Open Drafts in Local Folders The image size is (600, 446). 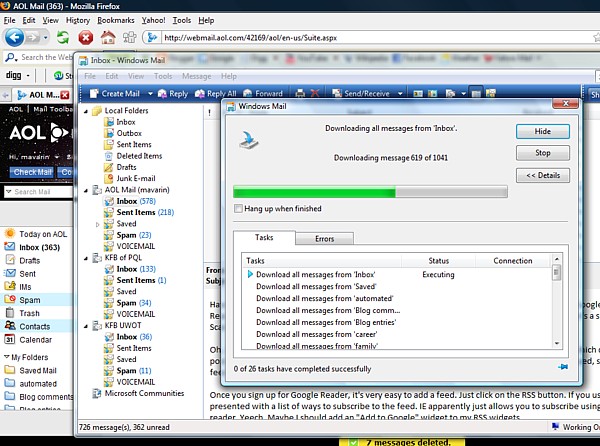[x=121, y=167]
